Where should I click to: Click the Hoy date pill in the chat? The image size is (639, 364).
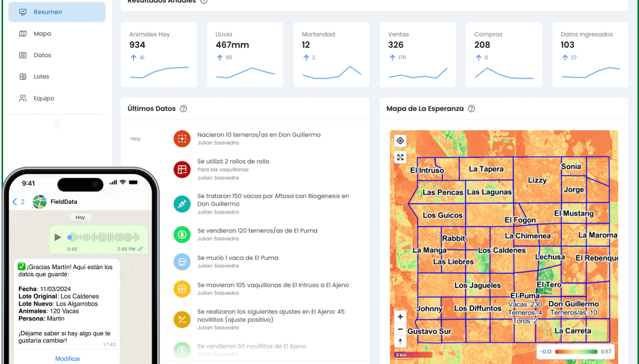point(80,218)
